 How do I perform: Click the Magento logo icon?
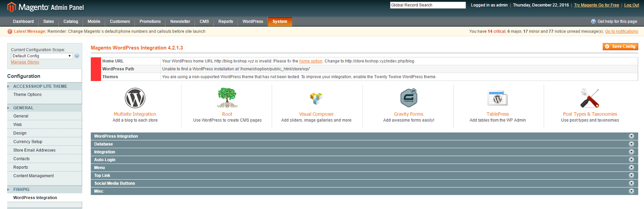(12, 7)
